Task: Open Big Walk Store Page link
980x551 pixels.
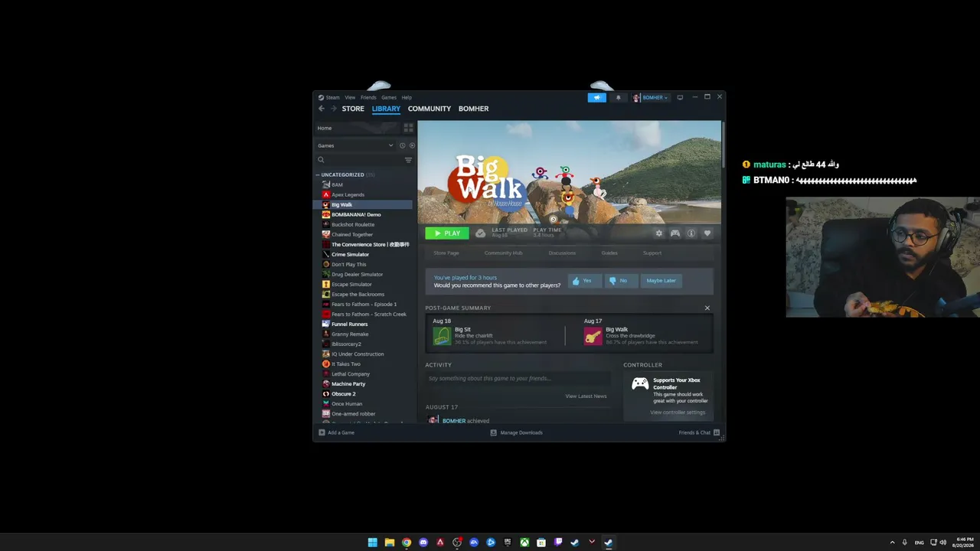Action: click(x=446, y=253)
